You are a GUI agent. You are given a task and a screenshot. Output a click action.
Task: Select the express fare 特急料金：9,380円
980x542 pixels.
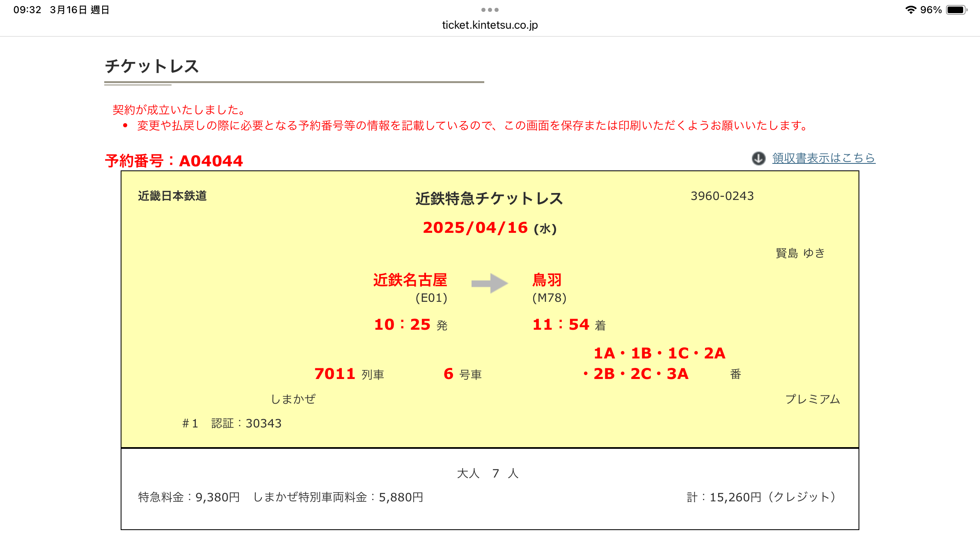(x=189, y=497)
